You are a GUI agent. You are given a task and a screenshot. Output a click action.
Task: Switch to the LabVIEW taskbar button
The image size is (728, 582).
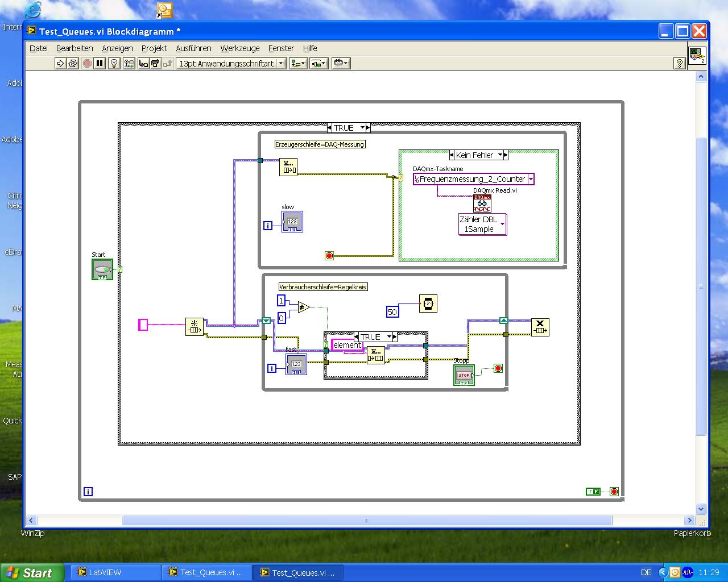point(116,572)
